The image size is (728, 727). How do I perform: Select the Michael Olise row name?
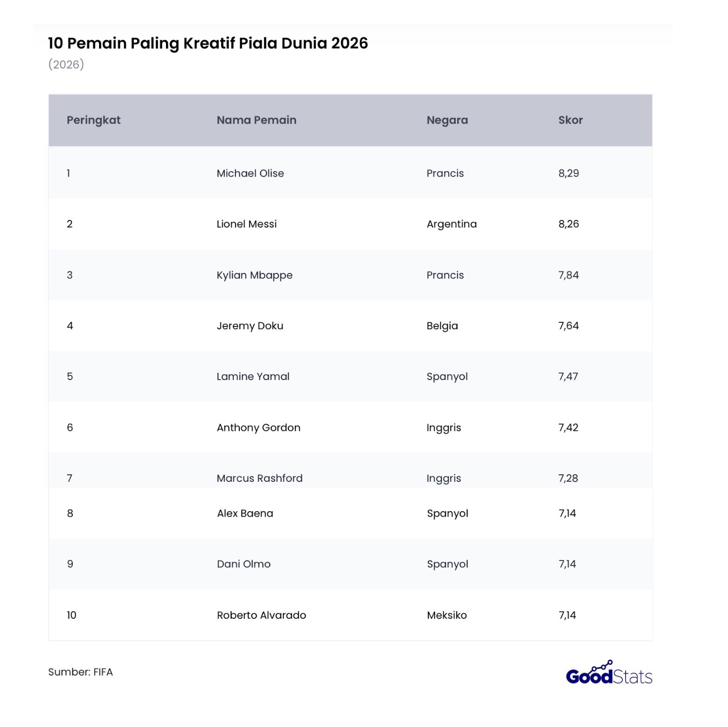250,173
